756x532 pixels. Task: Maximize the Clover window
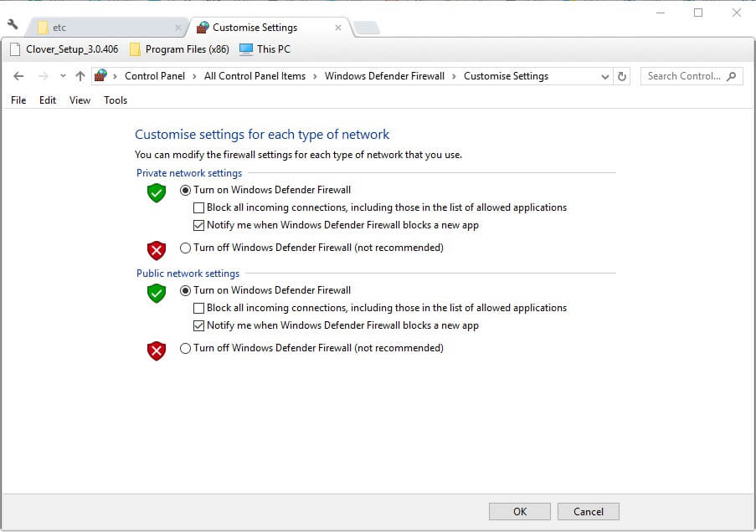click(698, 13)
